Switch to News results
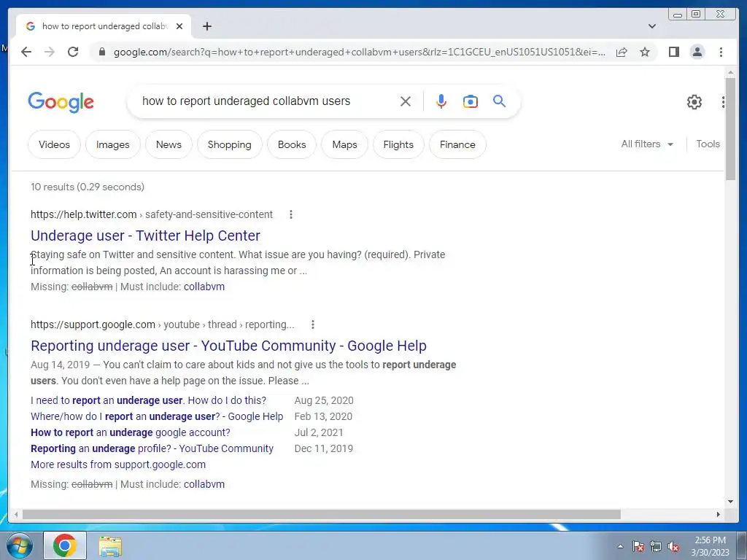Image resolution: width=747 pixels, height=560 pixels. click(x=169, y=144)
